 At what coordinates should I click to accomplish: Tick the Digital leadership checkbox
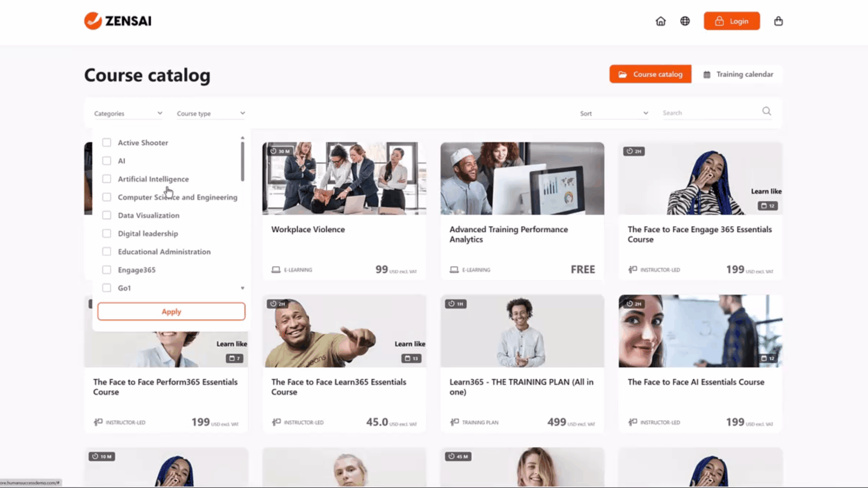coord(107,233)
